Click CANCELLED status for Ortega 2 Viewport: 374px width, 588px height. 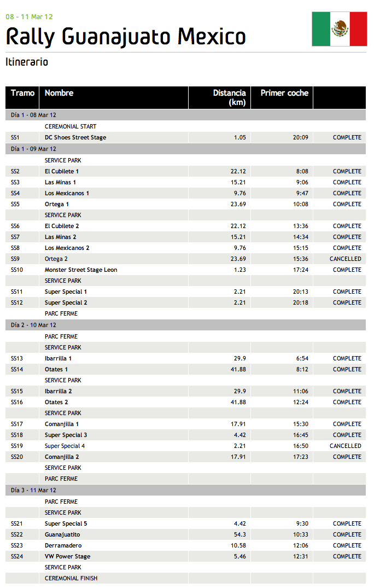(x=345, y=259)
